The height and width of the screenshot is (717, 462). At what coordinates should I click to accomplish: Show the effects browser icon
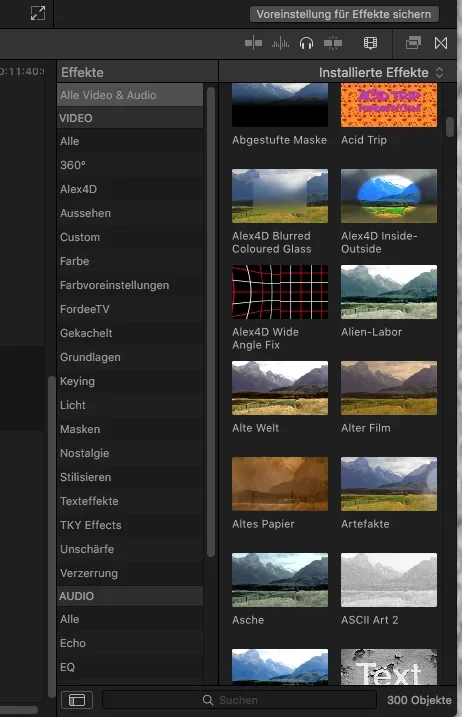tap(413, 43)
